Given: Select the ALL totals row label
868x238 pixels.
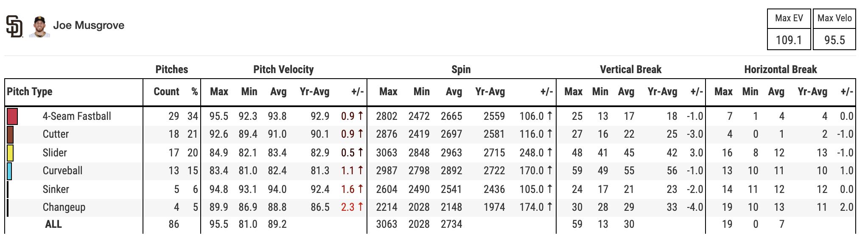Looking at the screenshot, I should click(53, 224).
